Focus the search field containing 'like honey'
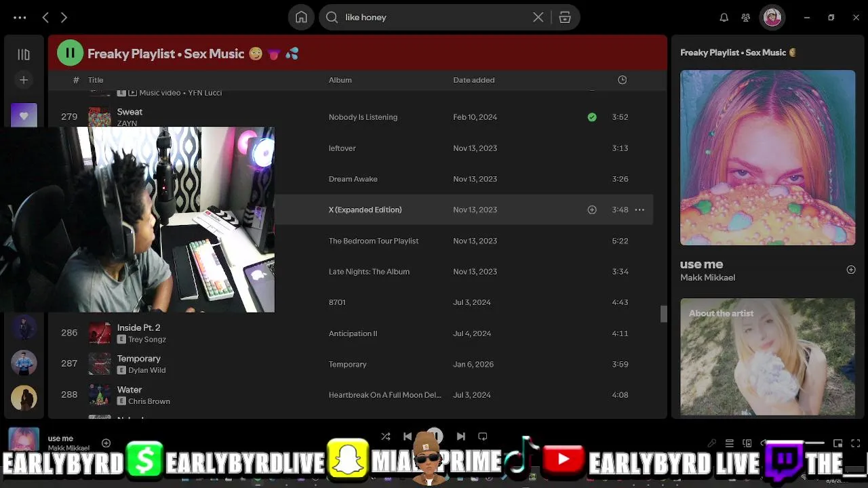Image resolution: width=868 pixels, height=488 pixels. pyautogui.click(x=434, y=18)
